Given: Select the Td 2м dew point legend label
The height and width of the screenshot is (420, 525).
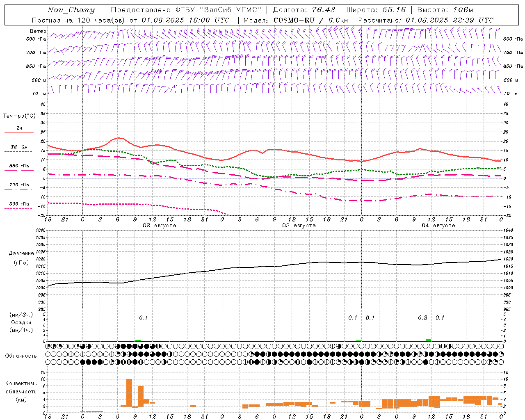Looking at the screenshot, I should point(19,147).
